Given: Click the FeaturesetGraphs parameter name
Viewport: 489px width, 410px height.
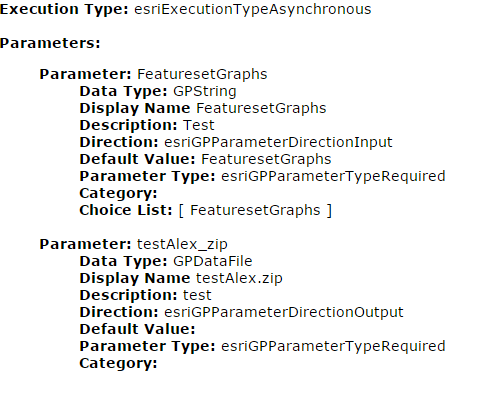Looking at the screenshot, I should point(202,74).
